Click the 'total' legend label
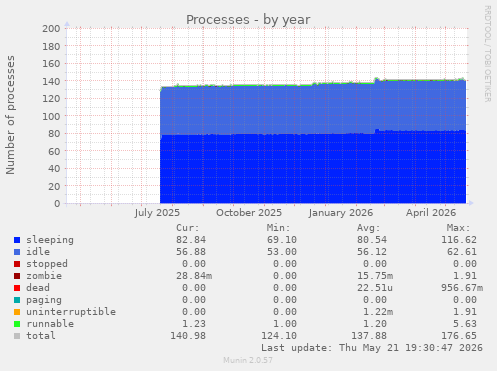497x371 pixels. point(41,336)
